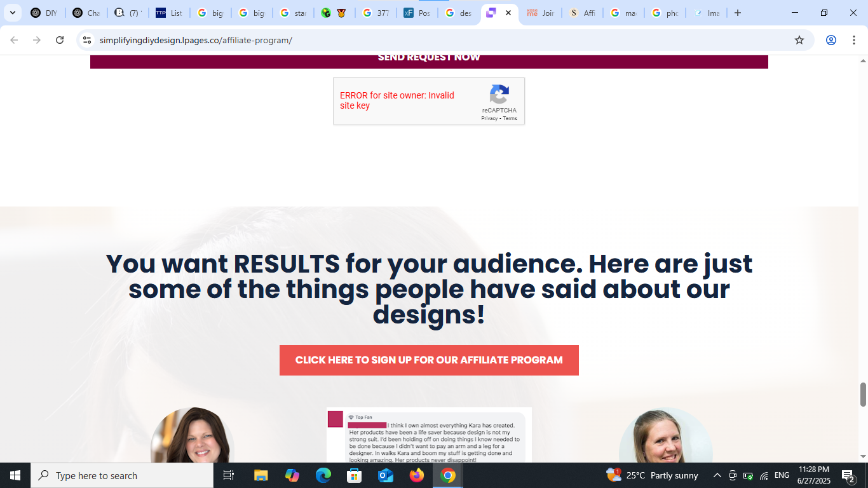
Task: Open File Explorer from the taskbar
Action: point(261,475)
